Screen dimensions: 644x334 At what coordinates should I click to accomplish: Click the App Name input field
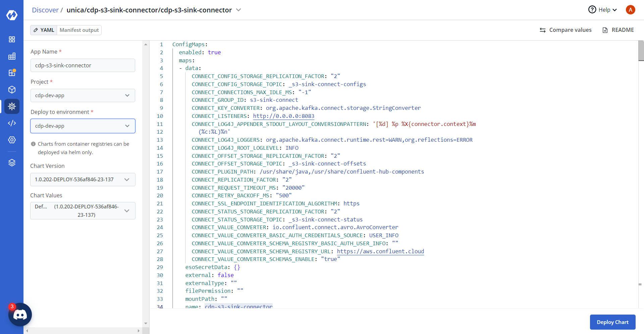click(x=83, y=65)
